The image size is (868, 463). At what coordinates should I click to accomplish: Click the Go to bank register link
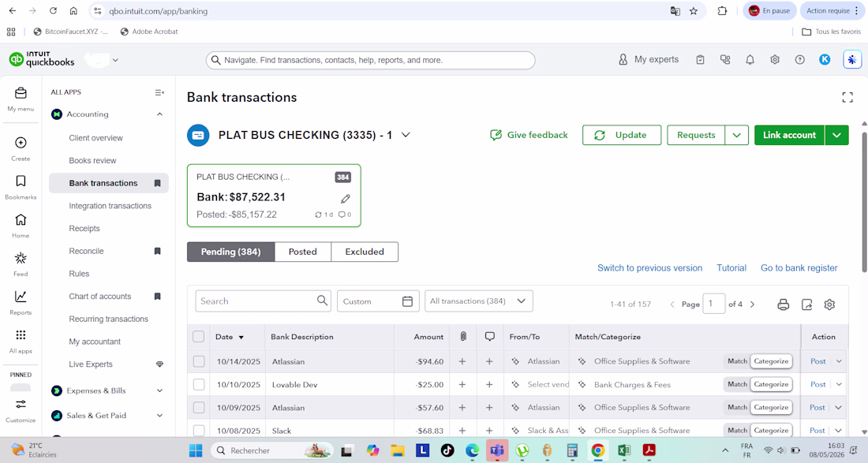click(799, 267)
